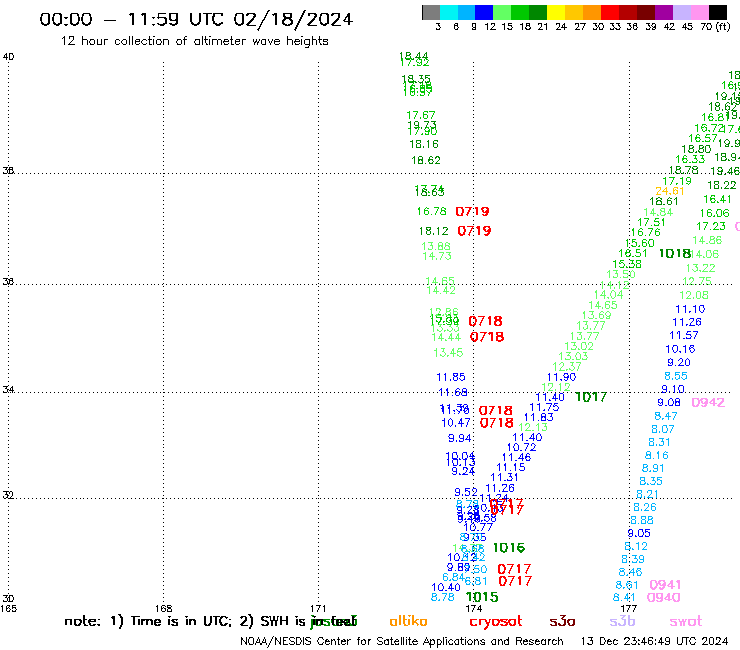Click the wave height value 12.08
The width and height of the screenshot is (740, 650).
694,295
